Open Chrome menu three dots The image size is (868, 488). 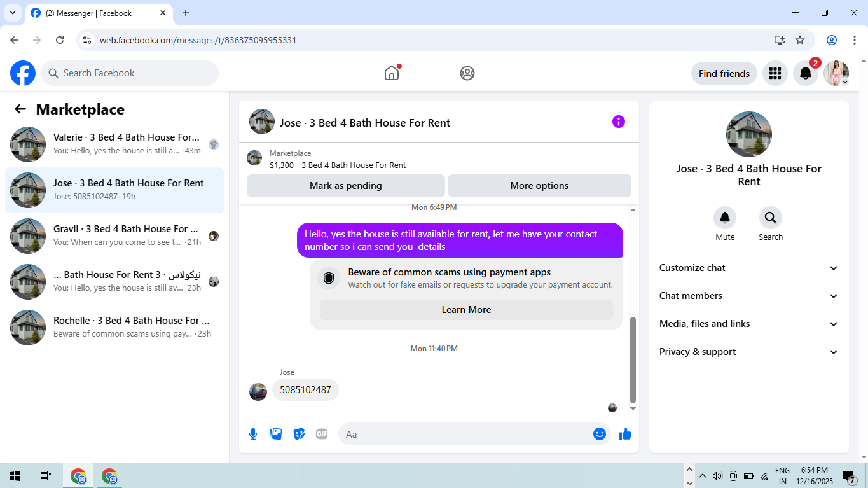(854, 40)
